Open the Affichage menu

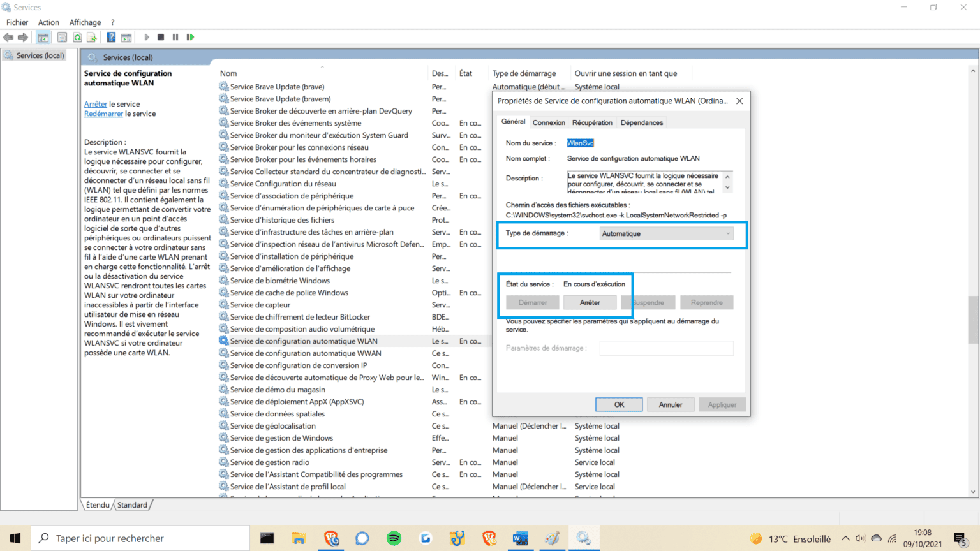tap(85, 22)
